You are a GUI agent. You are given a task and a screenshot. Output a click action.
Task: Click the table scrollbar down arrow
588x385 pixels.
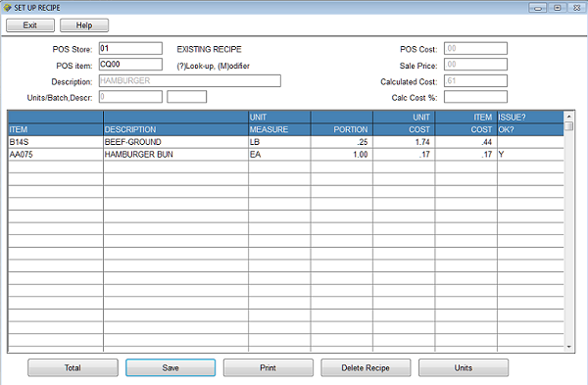click(568, 347)
